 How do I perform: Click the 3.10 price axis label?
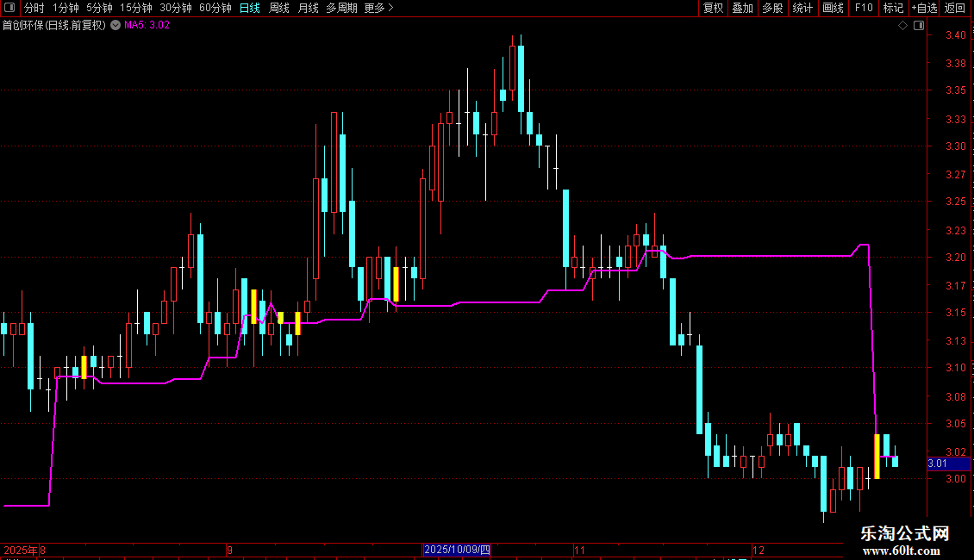click(x=955, y=368)
